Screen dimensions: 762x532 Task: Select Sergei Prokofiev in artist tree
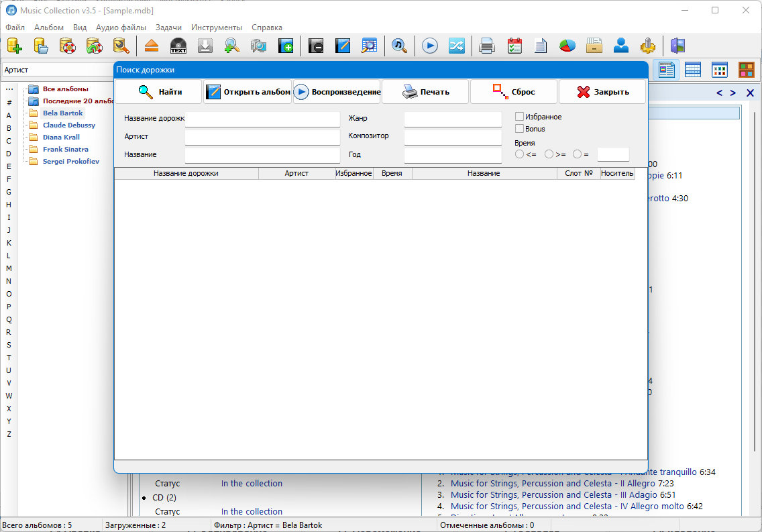71,161
